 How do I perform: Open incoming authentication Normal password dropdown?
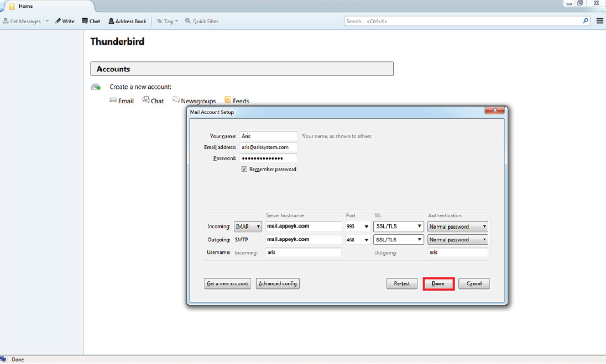458,226
